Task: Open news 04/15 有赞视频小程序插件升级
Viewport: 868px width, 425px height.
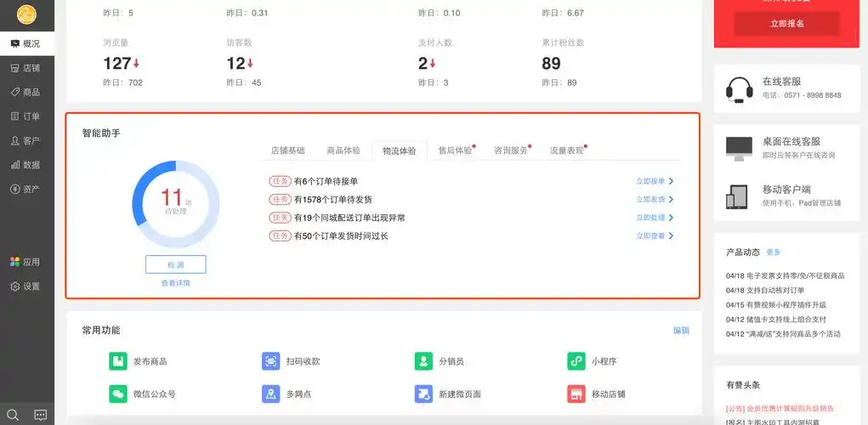Action: coord(776,305)
